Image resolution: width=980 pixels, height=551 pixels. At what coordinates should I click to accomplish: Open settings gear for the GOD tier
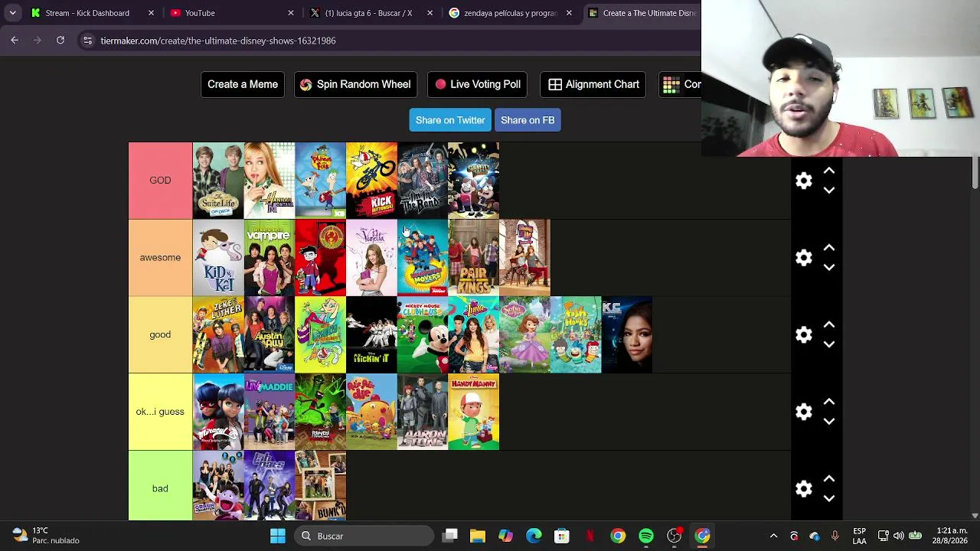coord(803,181)
